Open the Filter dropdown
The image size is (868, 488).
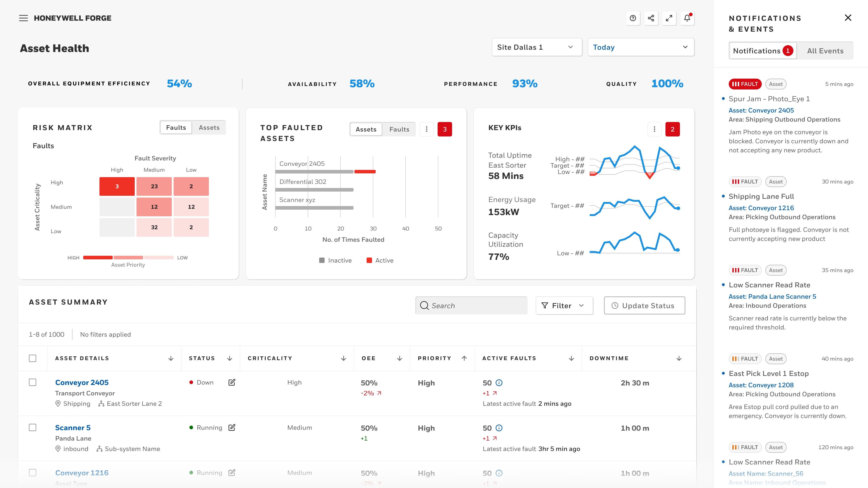tap(564, 306)
